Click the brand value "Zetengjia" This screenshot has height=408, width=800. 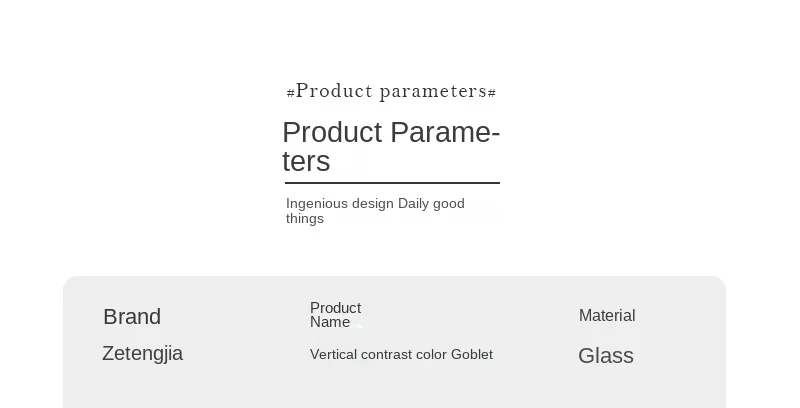tap(142, 353)
